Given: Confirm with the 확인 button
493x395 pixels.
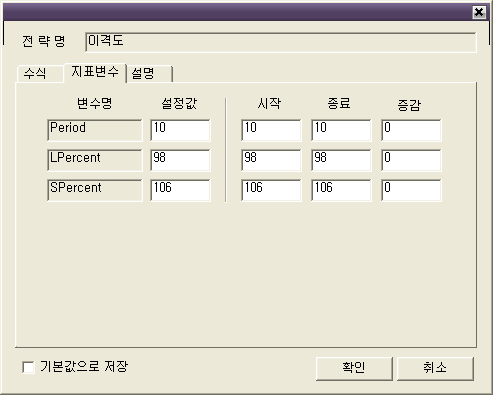Looking at the screenshot, I should [354, 368].
